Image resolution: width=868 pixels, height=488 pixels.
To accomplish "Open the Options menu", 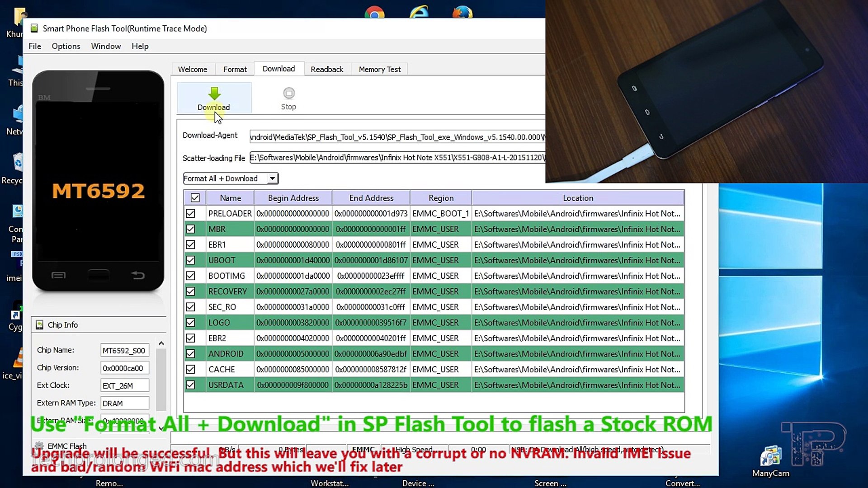I will tap(66, 46).
